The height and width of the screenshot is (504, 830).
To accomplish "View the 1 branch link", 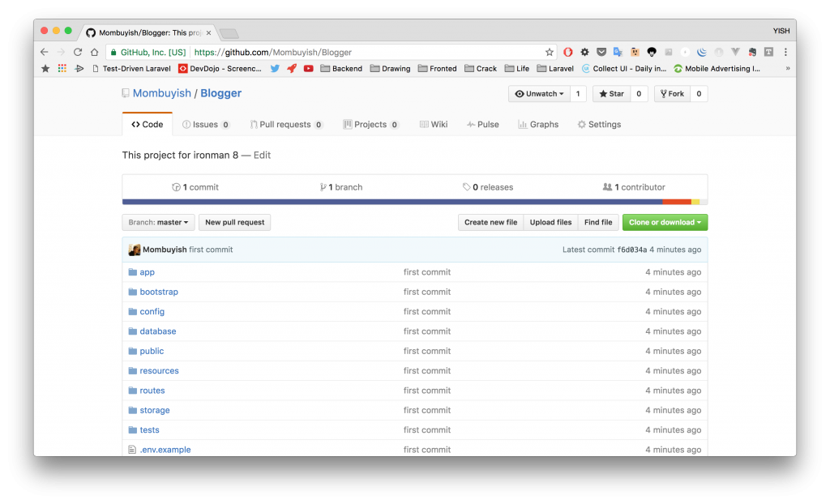I will click(341, 187).
